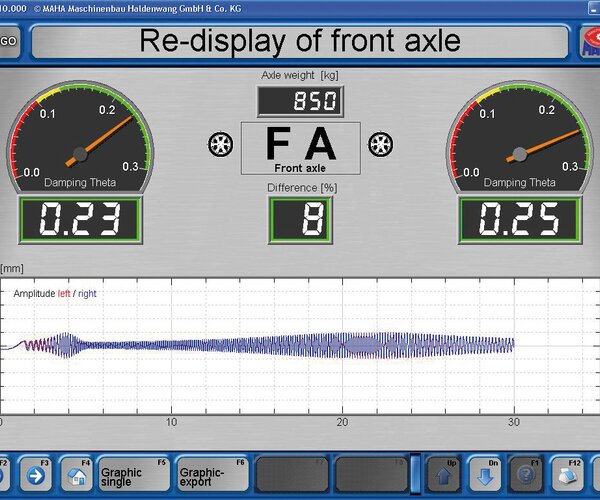Screen dimensions: 600x500
Task: Click the left Damping Theta gauge
Action: [80, 135]
